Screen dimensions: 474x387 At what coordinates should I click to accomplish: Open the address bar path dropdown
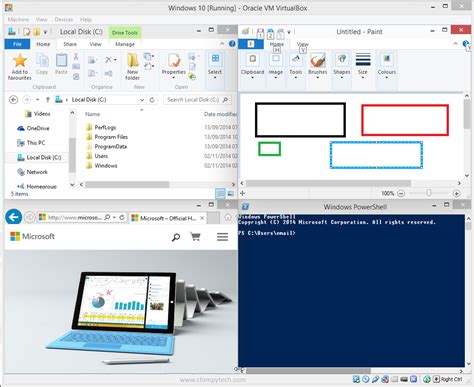pyautogui.click(x=142, y=100)
